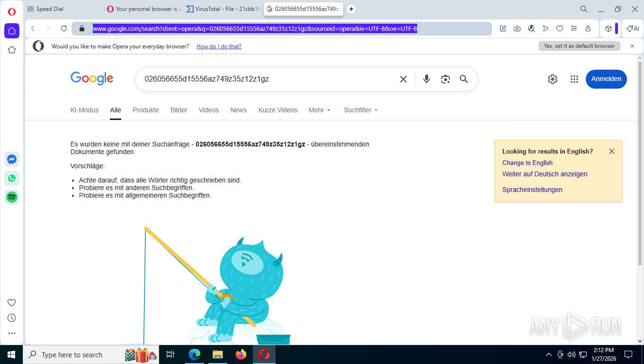Go back with the left arrow
Screen dimensions: 644x364
click(x=33, y=28)
